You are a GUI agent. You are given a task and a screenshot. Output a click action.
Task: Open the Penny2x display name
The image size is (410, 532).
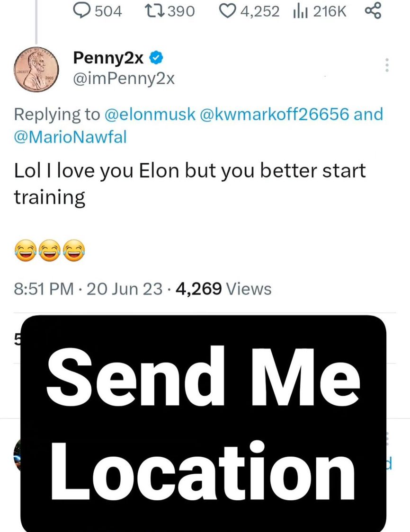tap(109, 59)
